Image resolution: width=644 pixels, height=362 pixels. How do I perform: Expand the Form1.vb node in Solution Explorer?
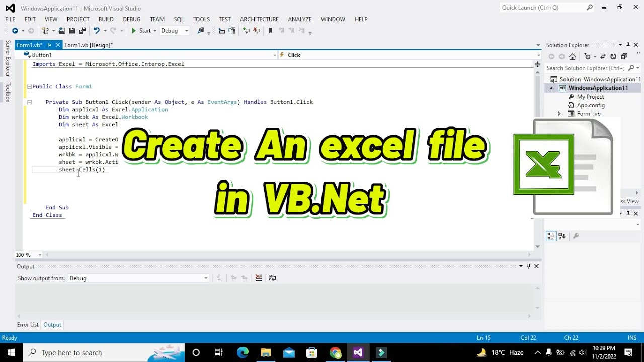click(x=559, y=114)
